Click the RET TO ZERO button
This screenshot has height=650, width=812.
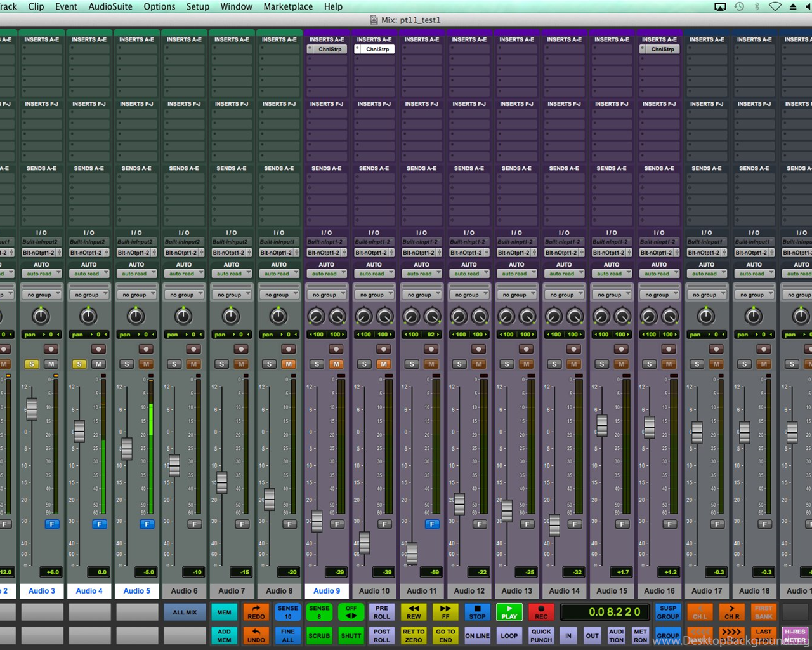click(414, 635)
